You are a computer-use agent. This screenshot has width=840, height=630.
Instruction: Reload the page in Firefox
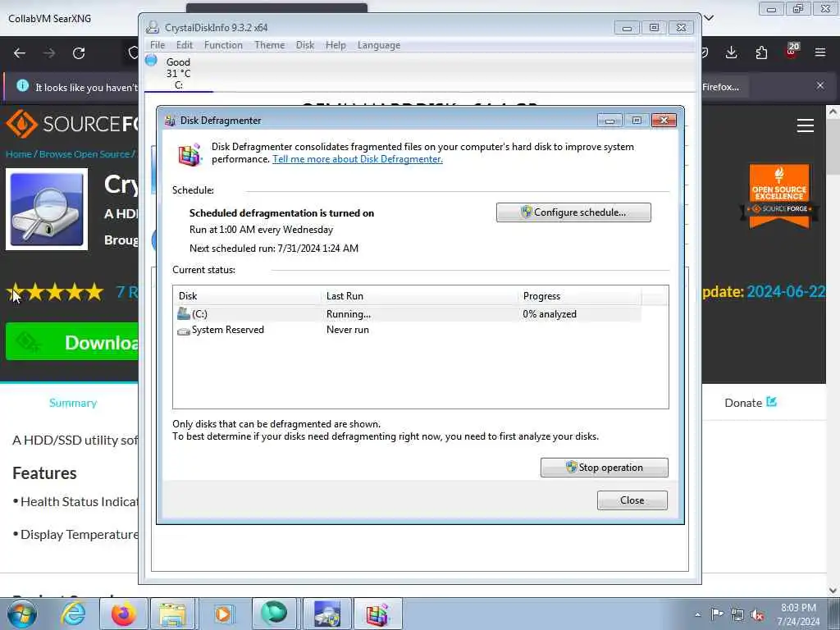click(x=79, y=53)
